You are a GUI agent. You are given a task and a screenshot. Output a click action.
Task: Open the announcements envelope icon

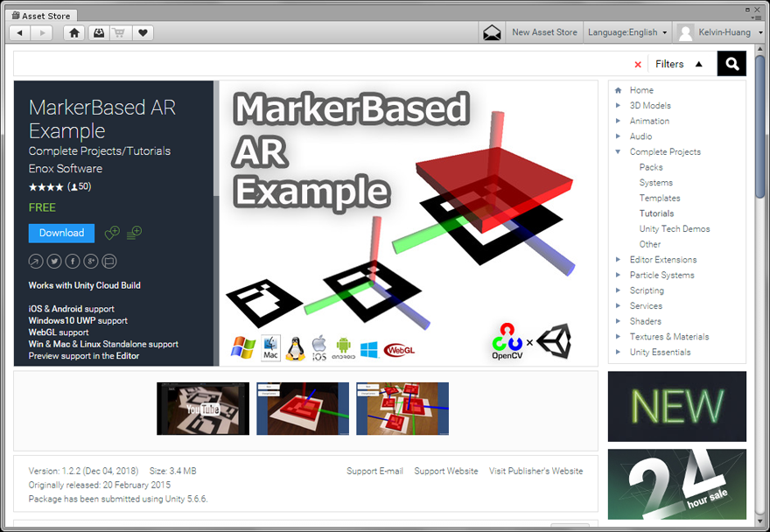[x=492, y=33]
